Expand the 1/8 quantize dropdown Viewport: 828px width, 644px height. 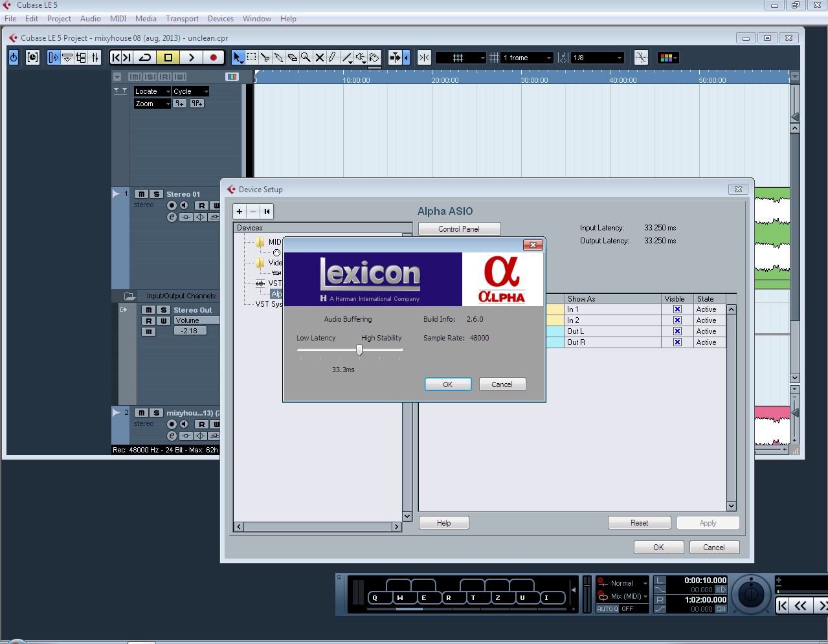click(x=597, y=58)
